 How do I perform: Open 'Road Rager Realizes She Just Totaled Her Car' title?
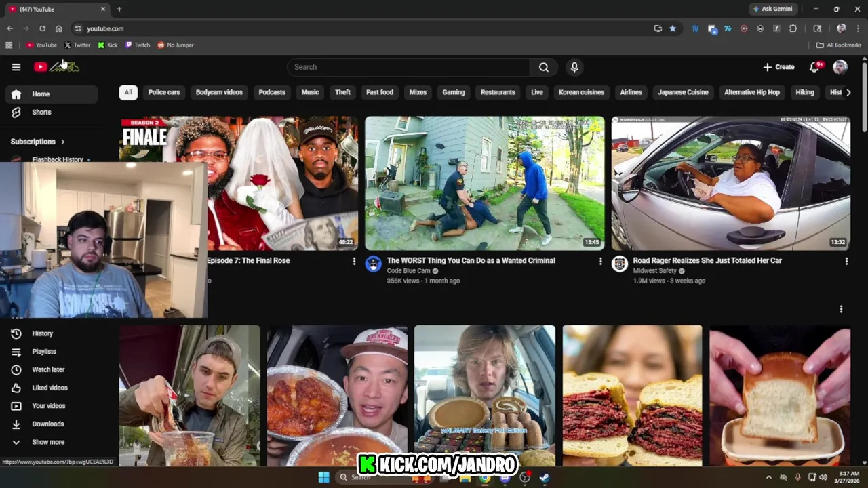(x=707, y=260)
